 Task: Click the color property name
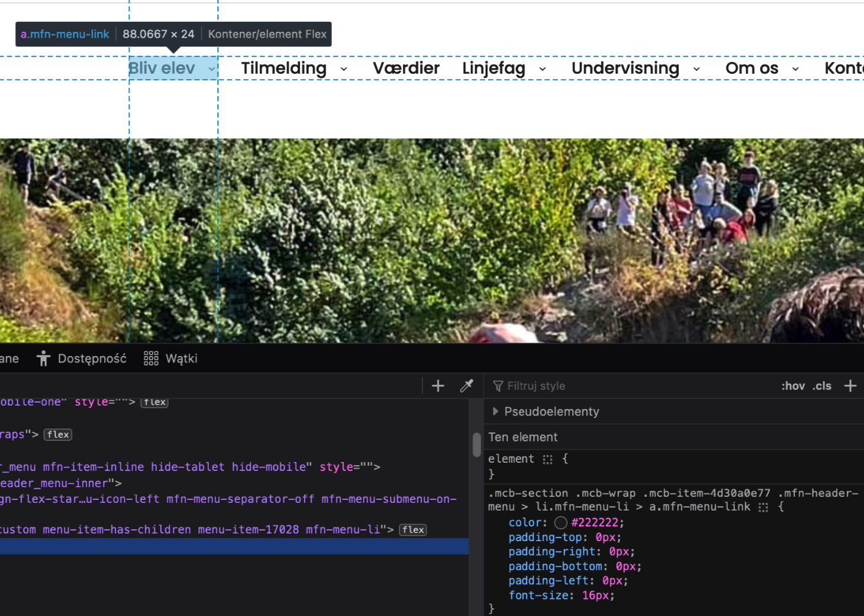tap(525, 523)
